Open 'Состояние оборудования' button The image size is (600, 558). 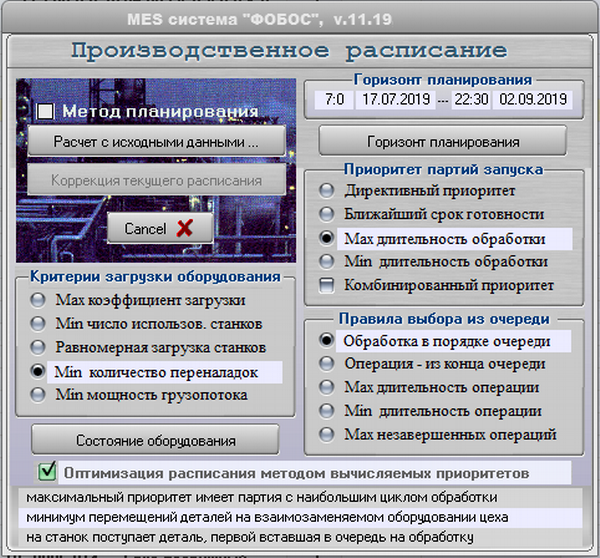coord(156,440)
